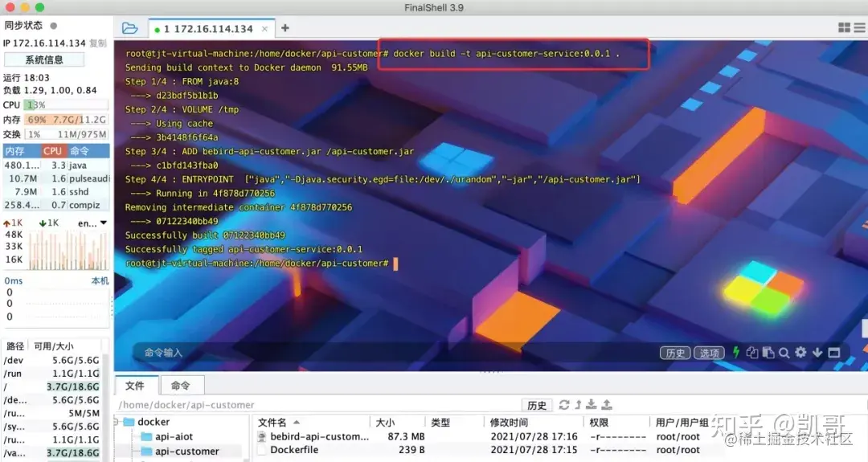Toggle terminal full-window icon

[x=833, y=353]
